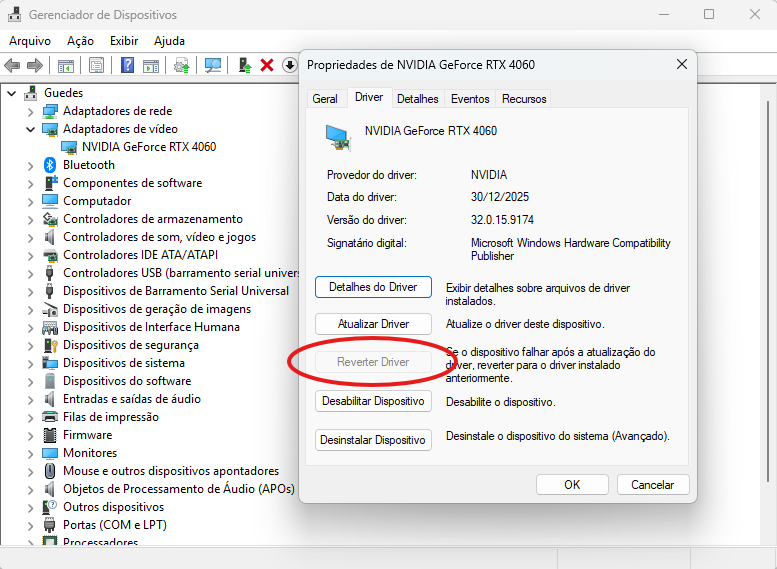Select the Objetos de Processamento de Áudio (APOs) row
The image size is (777, 569).
(x=179, y=489)
